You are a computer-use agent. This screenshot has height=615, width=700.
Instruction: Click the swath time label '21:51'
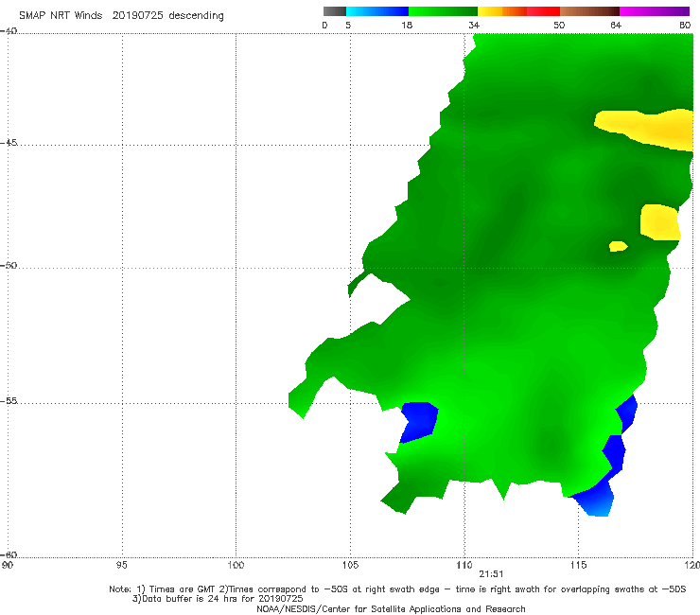[491, 574]
